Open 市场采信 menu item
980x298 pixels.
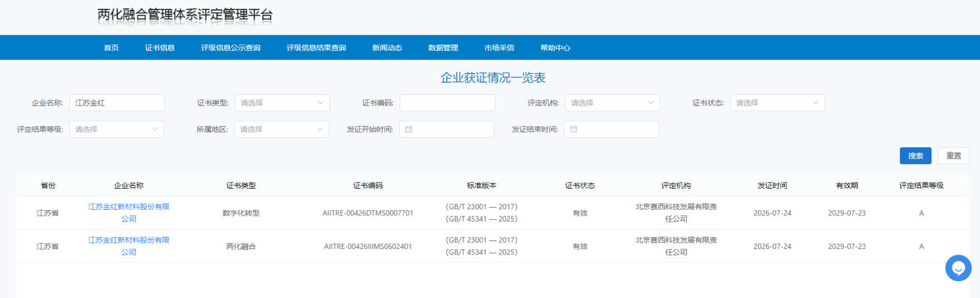499,47
